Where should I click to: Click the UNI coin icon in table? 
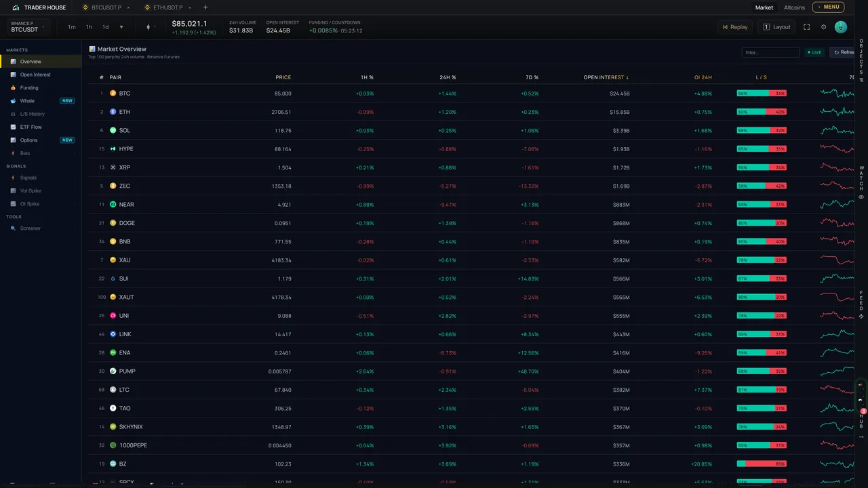(113, 316)
